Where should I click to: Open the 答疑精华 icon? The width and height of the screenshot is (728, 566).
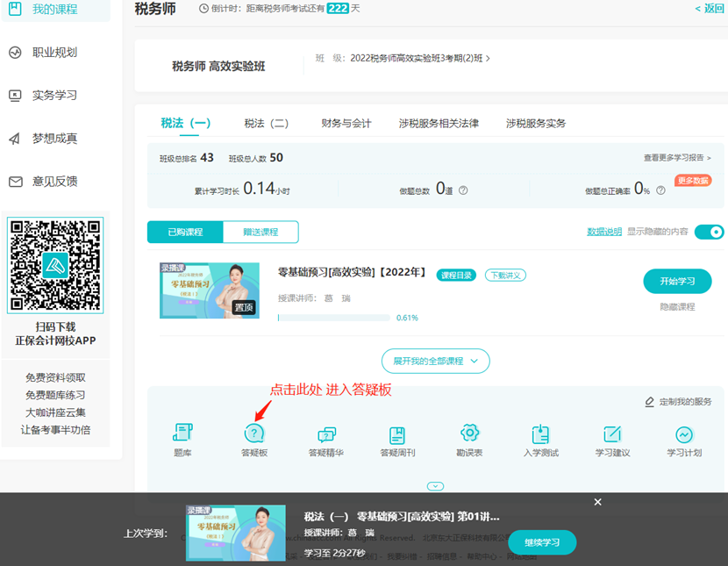point(326,434)
